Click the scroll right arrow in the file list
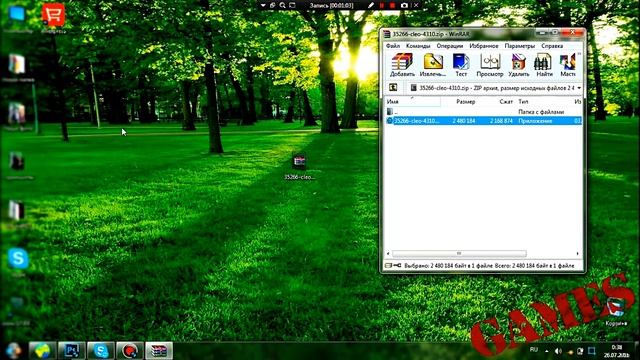 coord(578,253)
